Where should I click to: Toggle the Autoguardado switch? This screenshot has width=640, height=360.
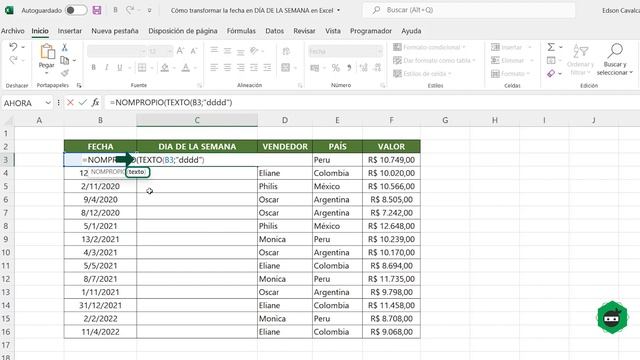[x=76, y=10]
